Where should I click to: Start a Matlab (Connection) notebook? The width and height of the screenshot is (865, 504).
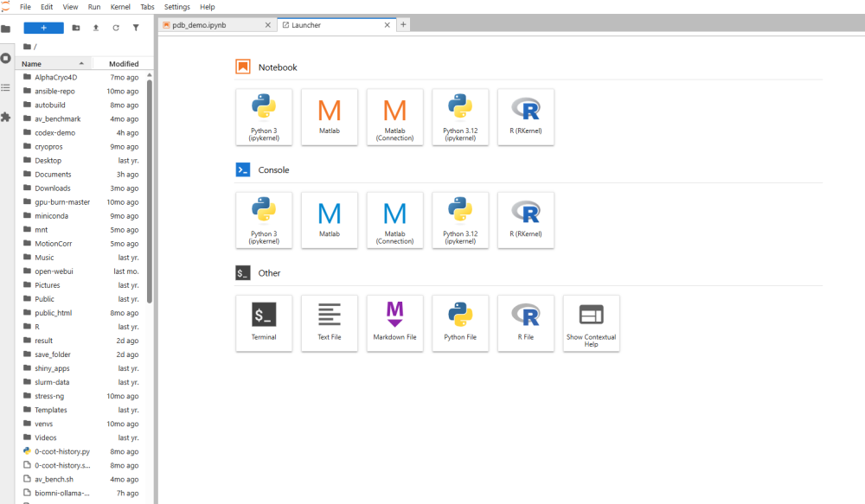[395, 118]
